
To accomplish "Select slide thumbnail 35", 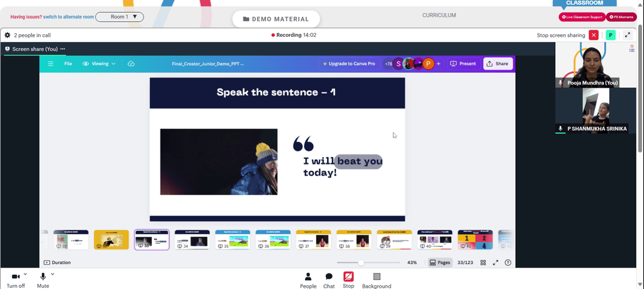I will pos(232,239).
